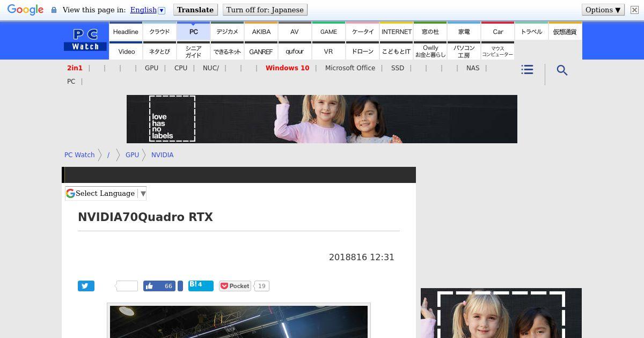The image size is (644, 338).
Task: Open the VR tab
Action: pos(328,51)
